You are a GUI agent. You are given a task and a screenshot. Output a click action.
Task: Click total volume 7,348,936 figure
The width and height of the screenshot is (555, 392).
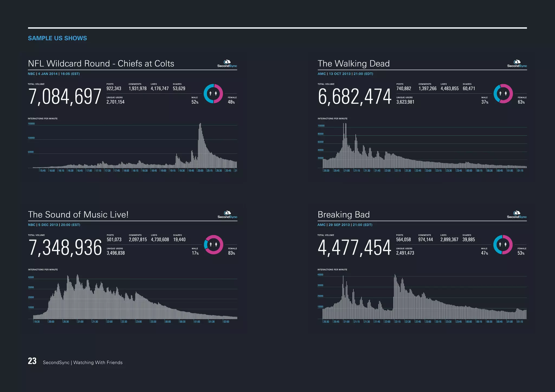[65, 248]
